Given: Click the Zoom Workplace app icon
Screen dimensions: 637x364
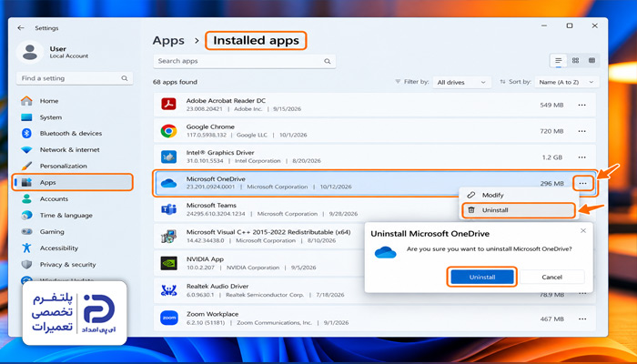Looking at the screenshot, I should (x=168, y=318).
